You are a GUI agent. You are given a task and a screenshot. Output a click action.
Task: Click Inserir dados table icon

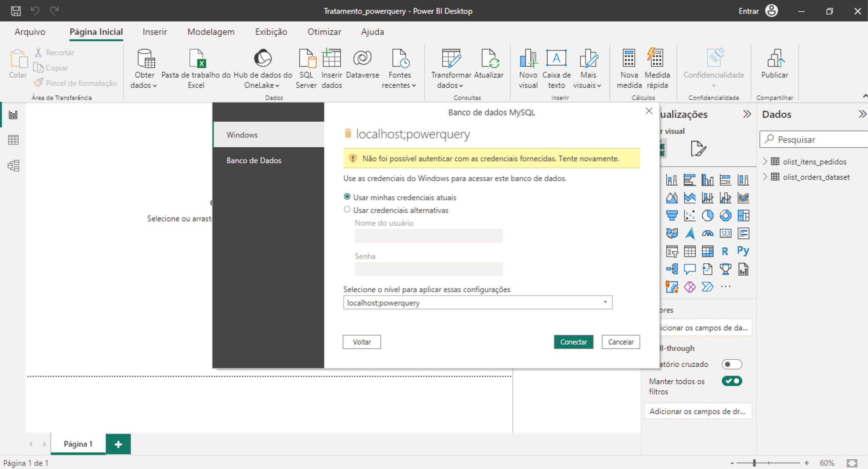click(x=332, y=58)
